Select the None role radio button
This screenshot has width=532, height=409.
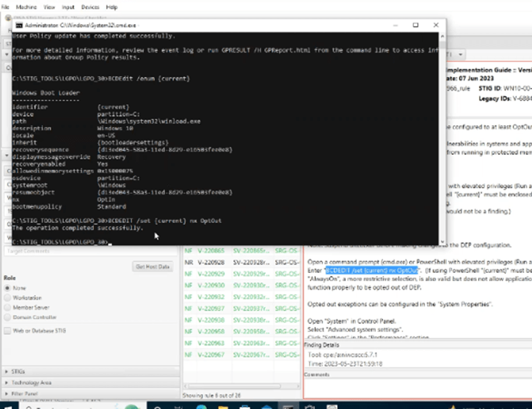click(8, 287)
